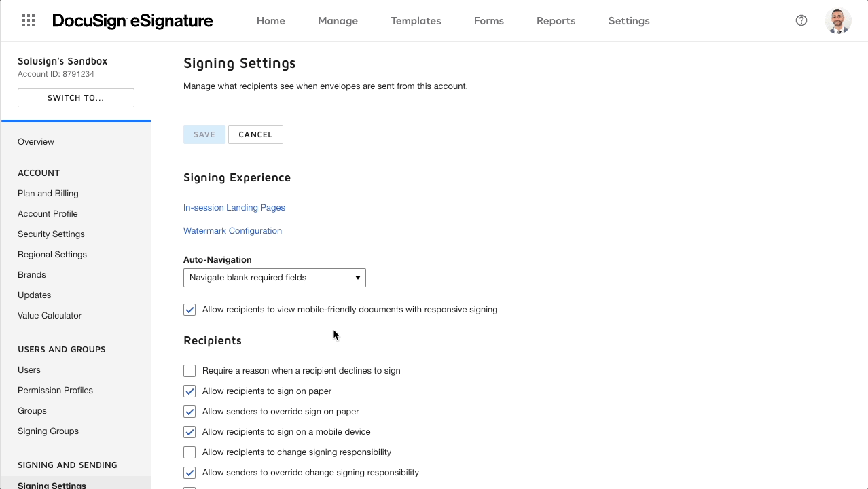Select Signing Settings in sidebar

point(52,485)
